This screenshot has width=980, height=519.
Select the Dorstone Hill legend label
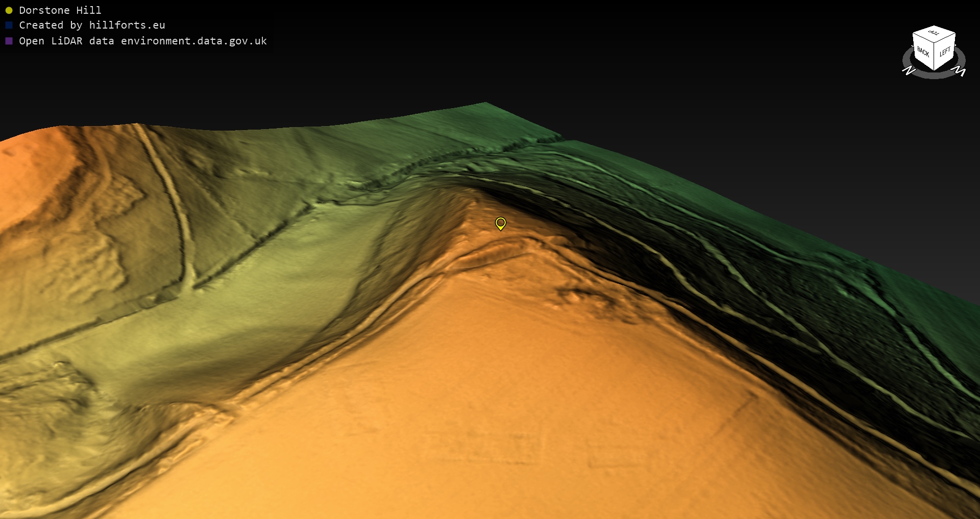click(60, 10)
